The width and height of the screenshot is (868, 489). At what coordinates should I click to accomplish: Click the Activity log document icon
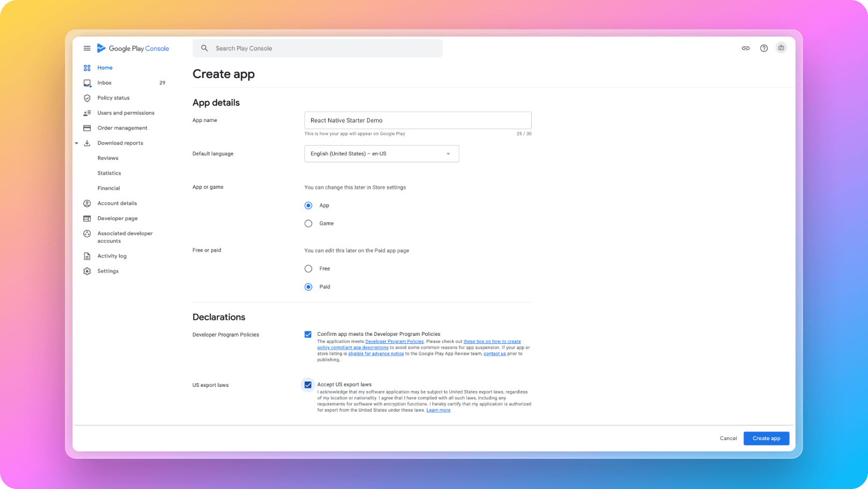pyautogui.click(x=87, y=256)
